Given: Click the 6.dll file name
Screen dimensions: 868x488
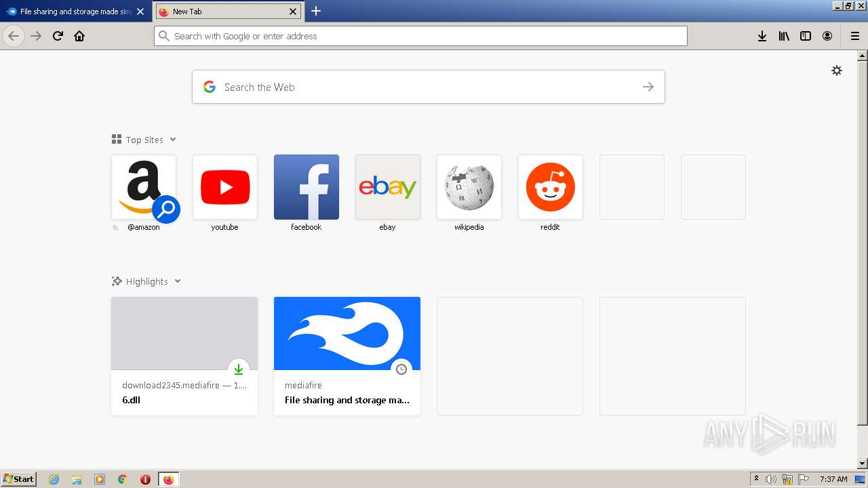Looking at the screenshot, I should click(131, 400).
